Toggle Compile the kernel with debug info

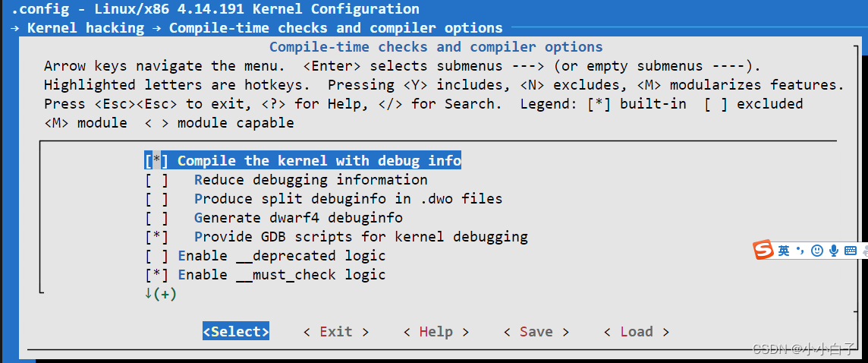pos(156,161)
